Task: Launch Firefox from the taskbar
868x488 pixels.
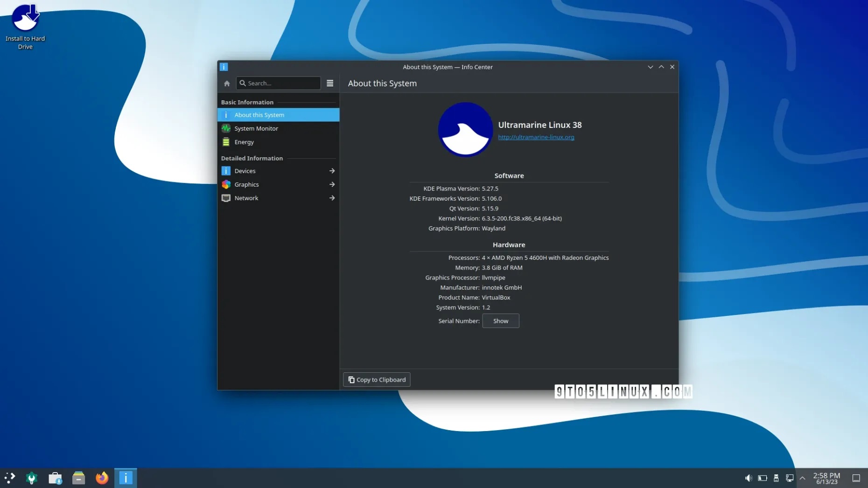Action: [102, 478]
